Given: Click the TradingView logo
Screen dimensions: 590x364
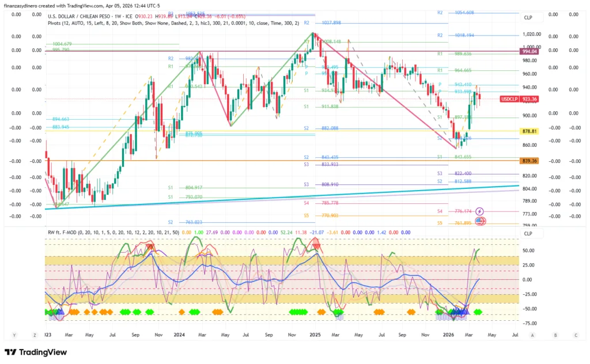Looking at the screenshot, I should pos(36,352).
